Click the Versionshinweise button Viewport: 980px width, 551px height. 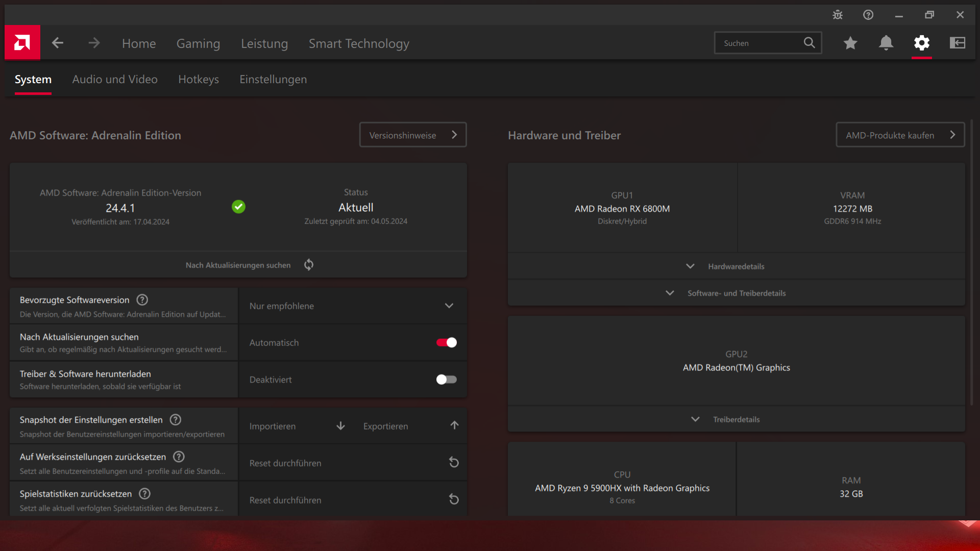click(x=412, y=135)
